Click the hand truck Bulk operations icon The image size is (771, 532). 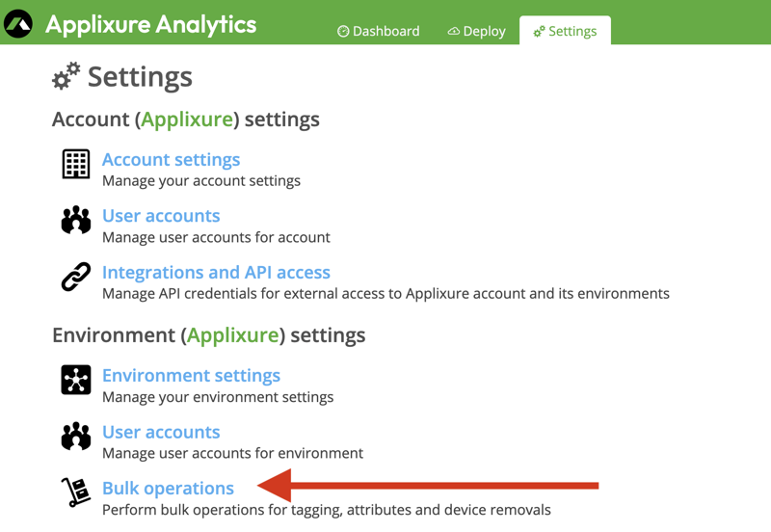(76, 492)
